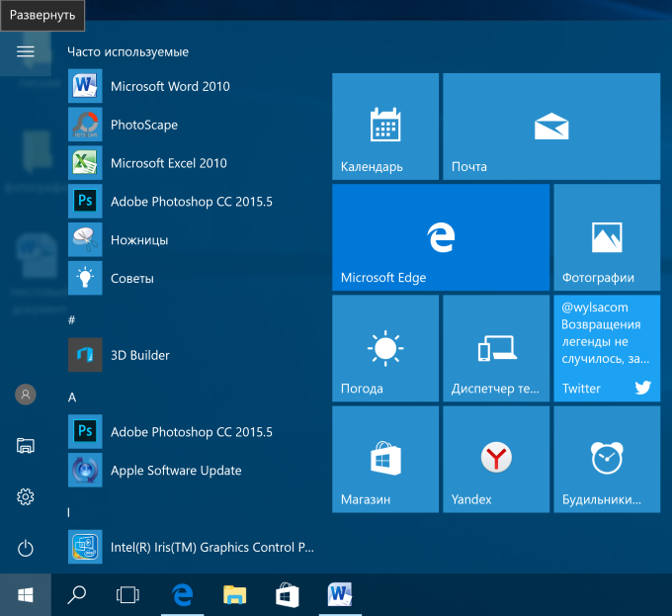Open the Twitter live tile
The height and width of the screenshot is (616, 672).
pyautogui.click(x=607, y=348)
